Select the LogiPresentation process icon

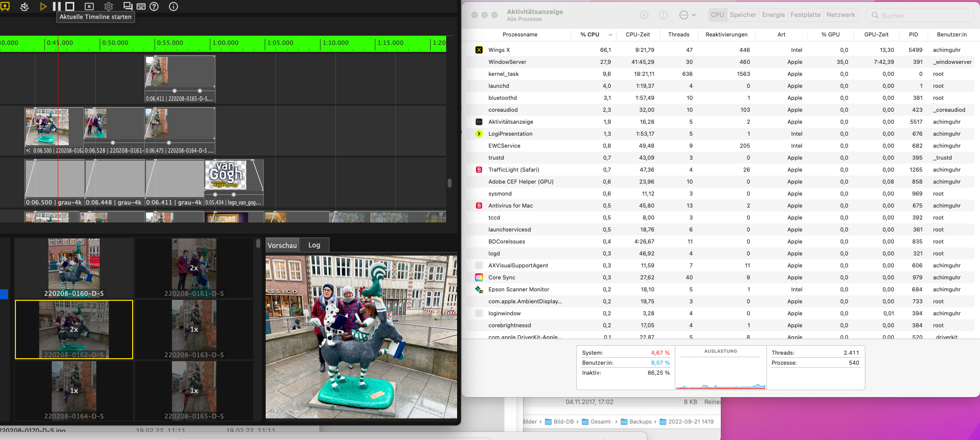(479, 134)
